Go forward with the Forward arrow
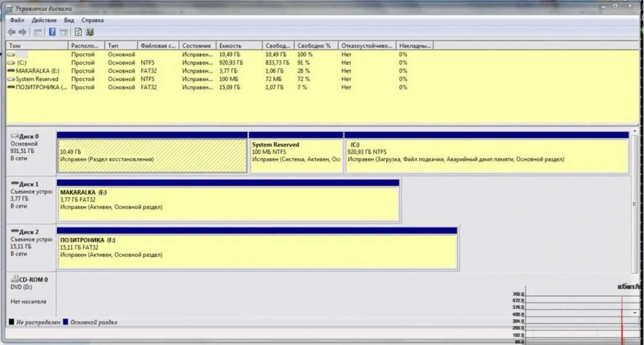The image size is (644, 345). coord(23,32)
